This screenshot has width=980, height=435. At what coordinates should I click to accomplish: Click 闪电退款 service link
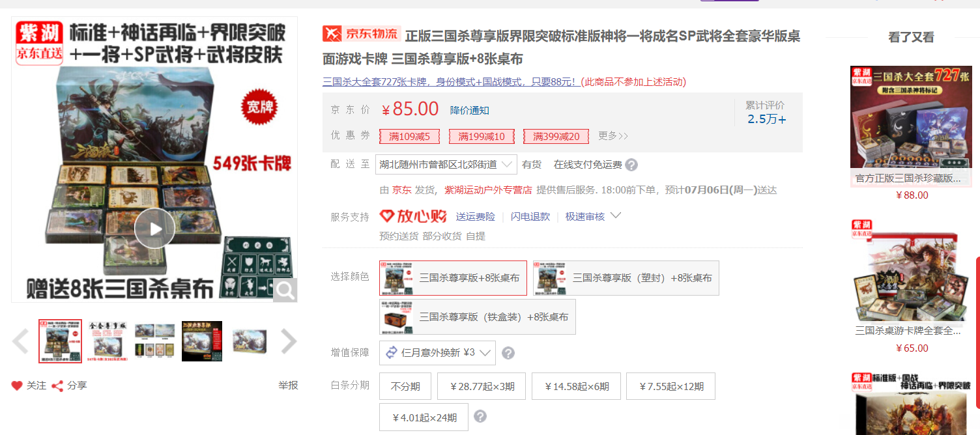530,216
